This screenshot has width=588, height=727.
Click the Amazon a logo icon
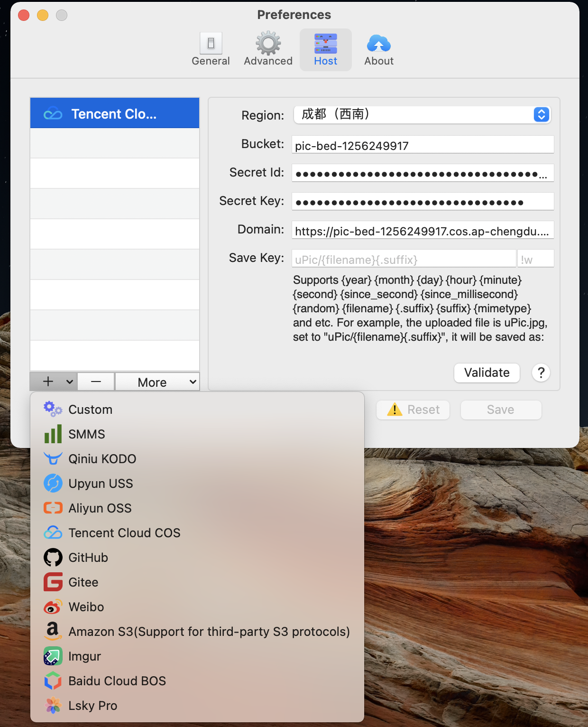tap(53, 631)
